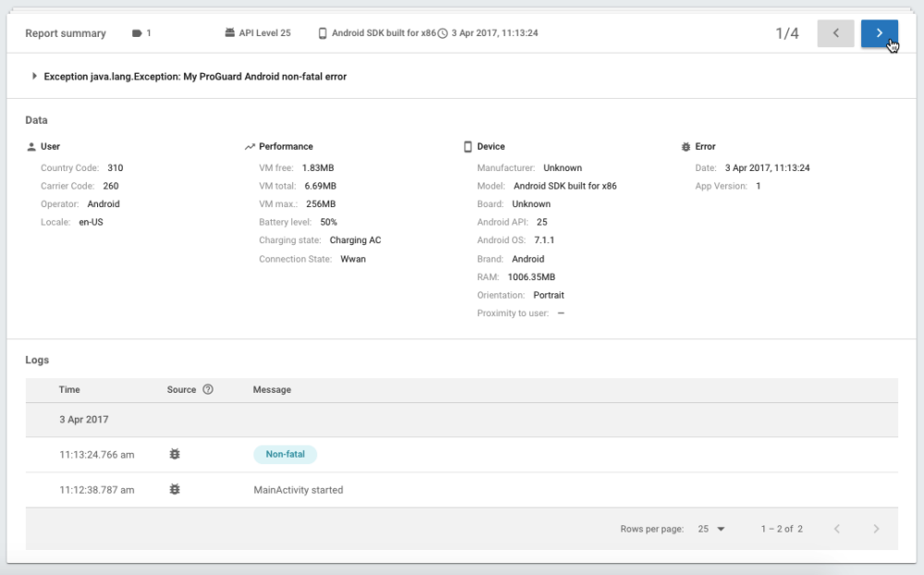This screenshot has width=924, height=575.
Task: Click the clock icon next to timestamp
Action: click(x=443, y=33)
